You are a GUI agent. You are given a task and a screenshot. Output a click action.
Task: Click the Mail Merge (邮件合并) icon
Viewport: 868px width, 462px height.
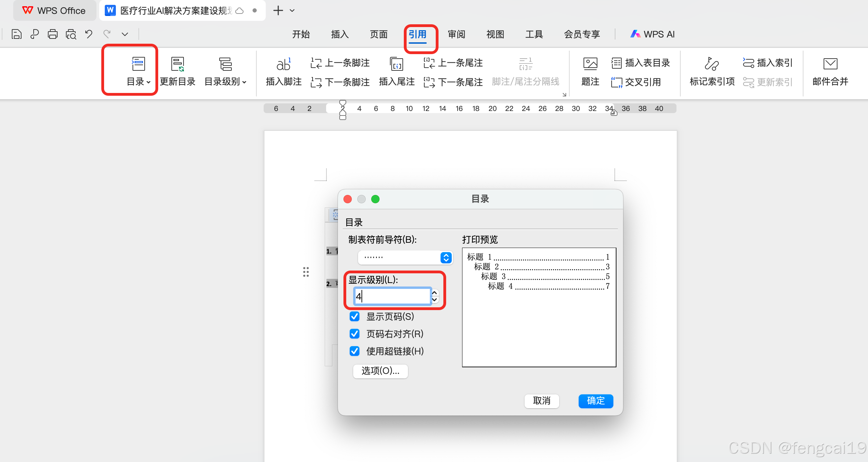pos(830,65)
